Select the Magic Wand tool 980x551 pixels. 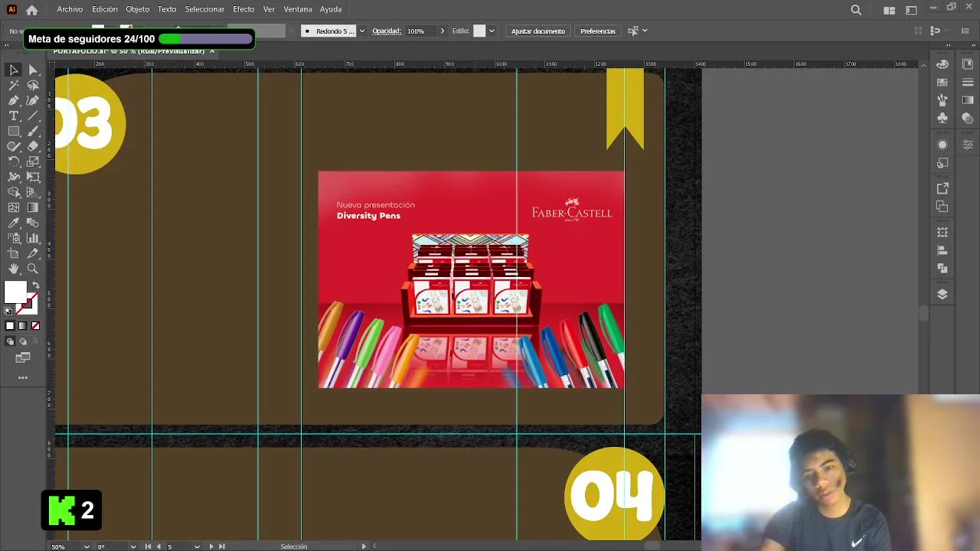(14, 85)
